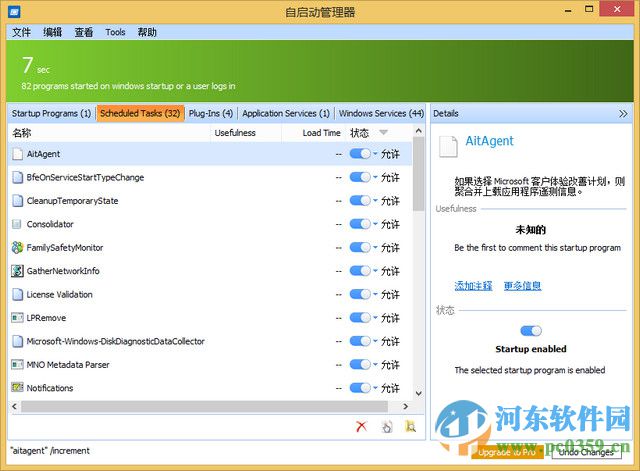
Task: Toggle the LPRemove switch
Action: click(360, 318)
